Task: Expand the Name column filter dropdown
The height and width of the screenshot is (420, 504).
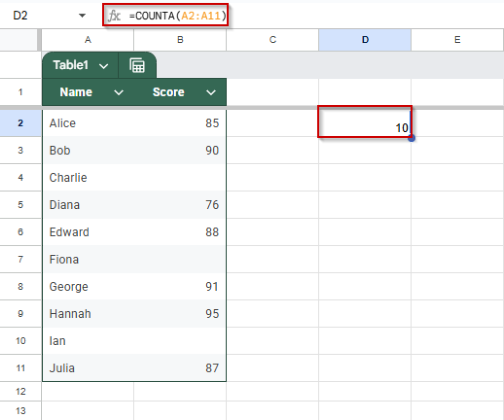Action: click(x=118, y=92)
